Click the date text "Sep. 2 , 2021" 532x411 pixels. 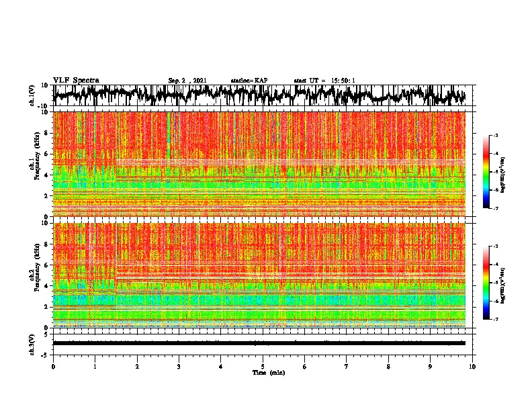pyautogui.click(x=187, y=81)
